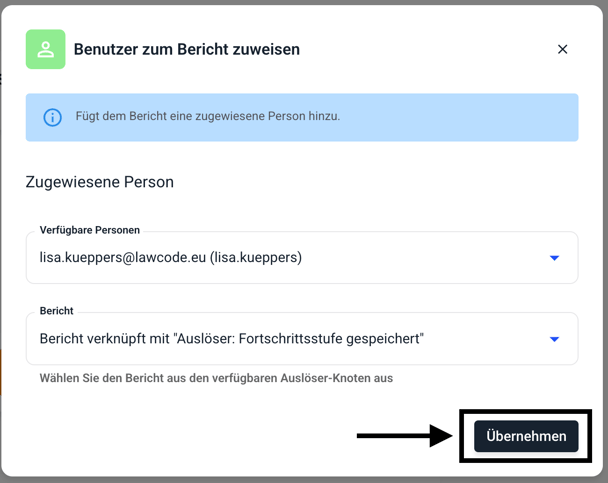Screen dimensions: 608x483
Task: Click the dialog title Benutzer zum Bericht zuweisen
Action: (x=187, y=49)
